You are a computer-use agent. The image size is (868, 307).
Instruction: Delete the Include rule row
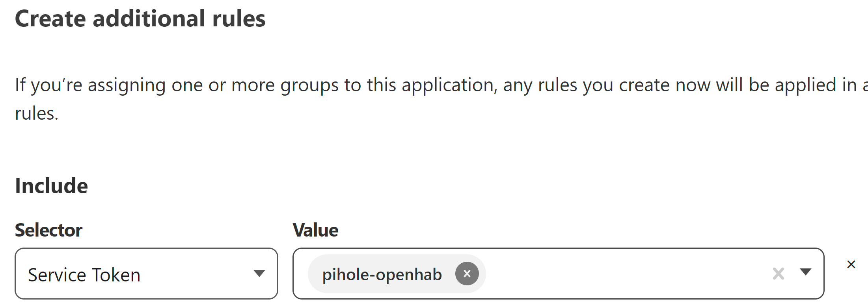point(851,264)
